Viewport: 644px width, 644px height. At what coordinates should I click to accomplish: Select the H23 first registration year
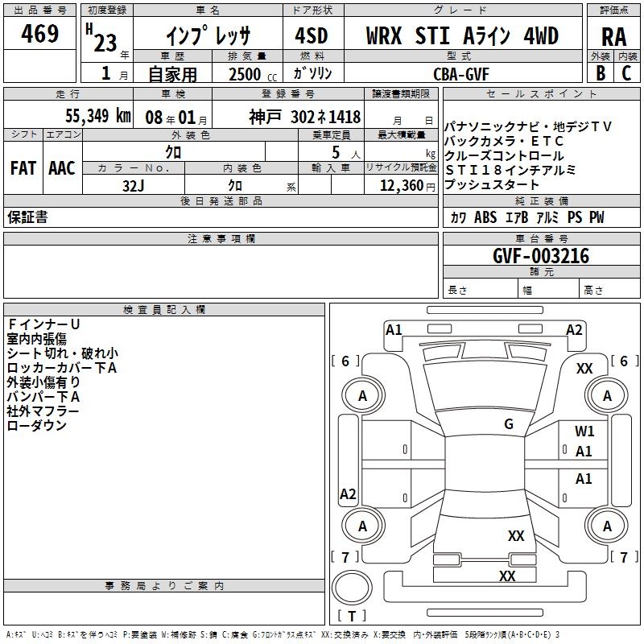pyautogui.click(x=101, y=39)
